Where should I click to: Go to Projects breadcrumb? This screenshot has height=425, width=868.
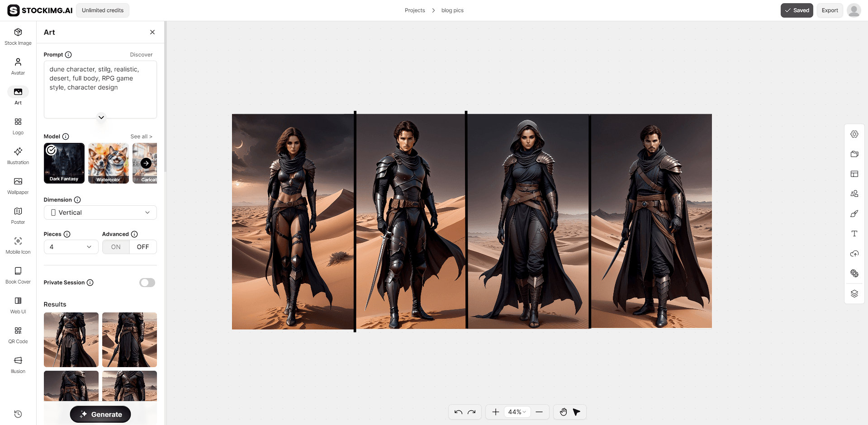[x=415, y=10]
